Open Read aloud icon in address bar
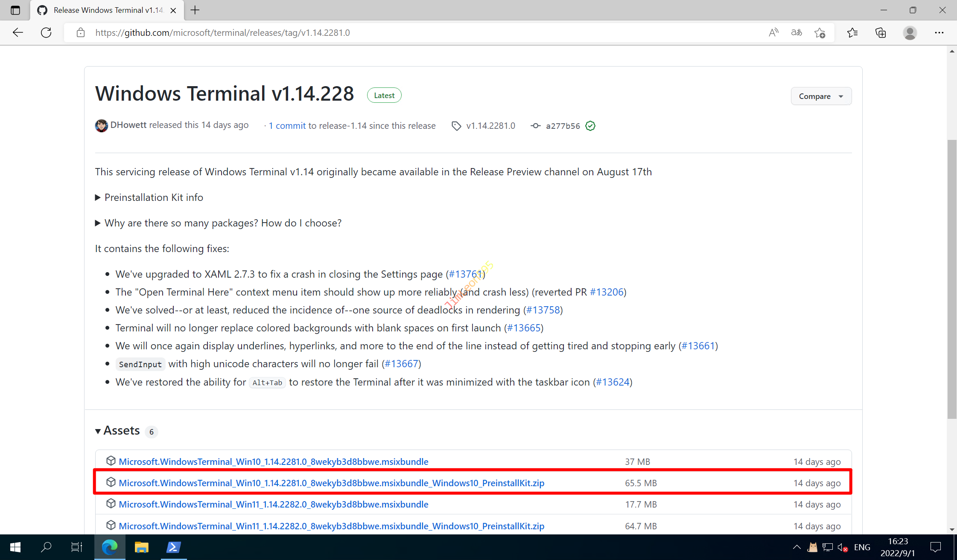 coord(773,32)
